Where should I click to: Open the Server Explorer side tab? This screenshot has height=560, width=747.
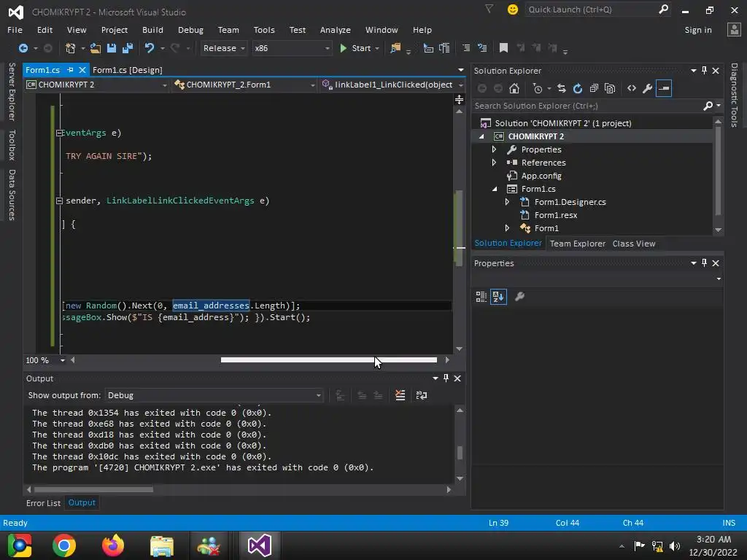click(12, 92)
